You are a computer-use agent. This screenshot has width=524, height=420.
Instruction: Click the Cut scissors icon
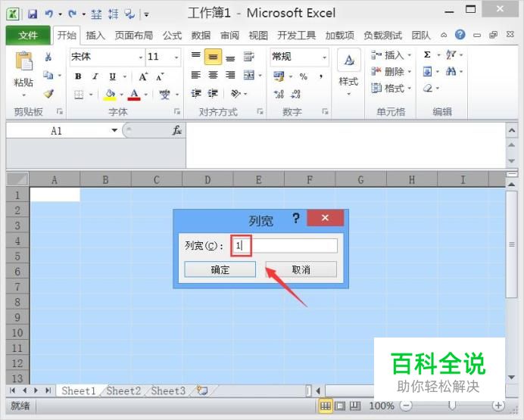coord(48,57)
